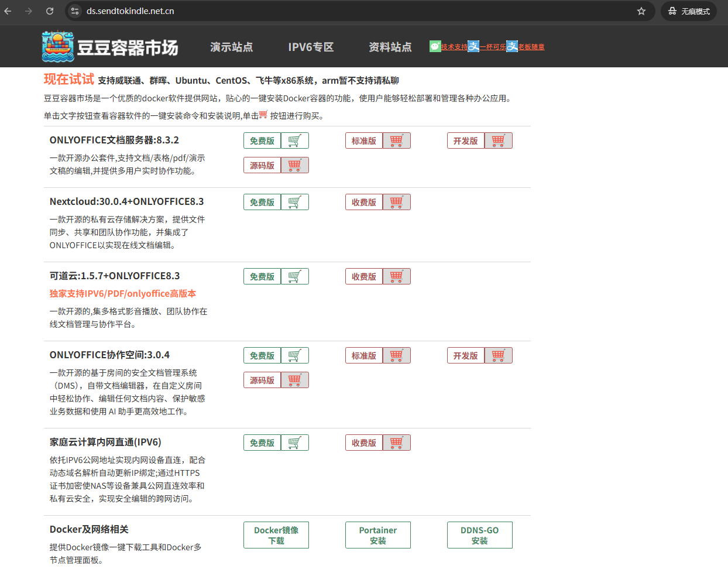
Task: Open the 演示站点 menu item
Action: click(232, 47)
